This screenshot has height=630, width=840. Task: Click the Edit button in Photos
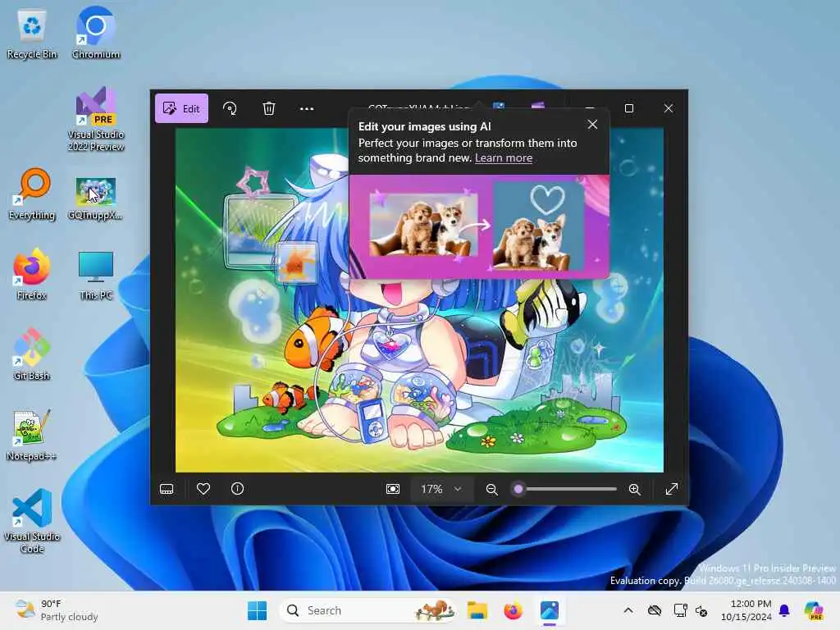[181, 109]
